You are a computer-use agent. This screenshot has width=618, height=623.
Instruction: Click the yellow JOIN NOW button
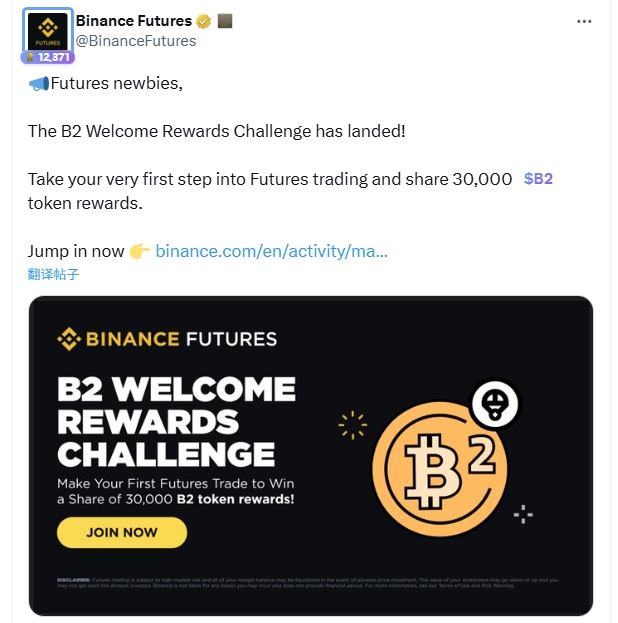122,532
